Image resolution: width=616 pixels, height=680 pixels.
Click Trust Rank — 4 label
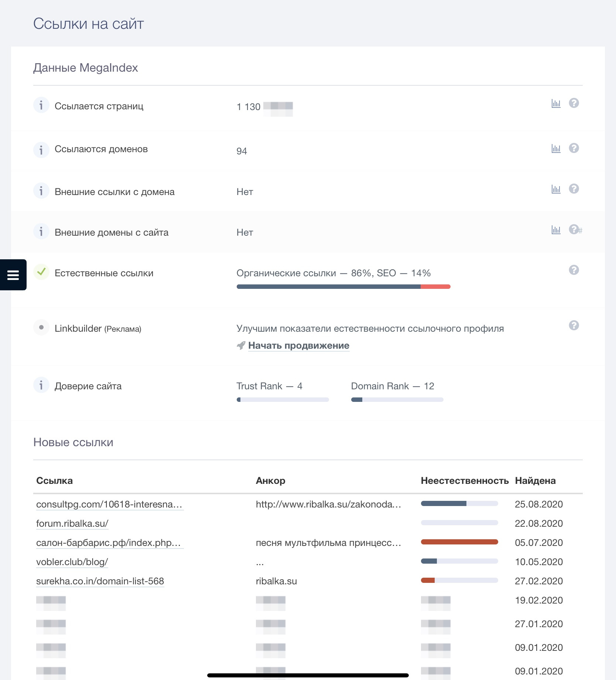pyautogui.click(x=269, y=386)
